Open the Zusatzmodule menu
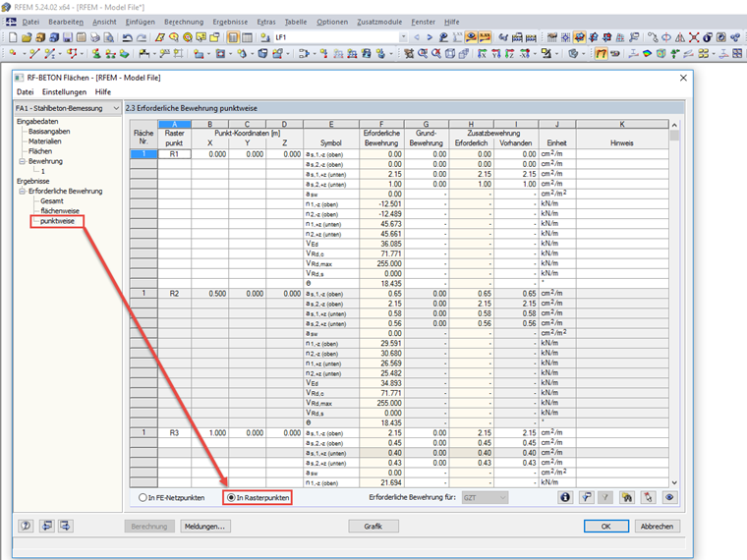The image size is (747, 560). coord(379,22)
